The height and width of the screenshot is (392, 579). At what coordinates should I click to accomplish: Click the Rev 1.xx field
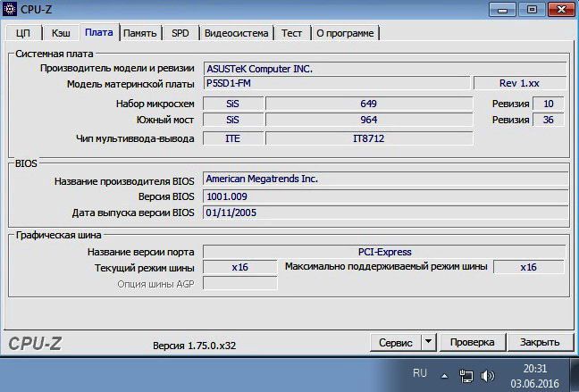tap(519, 83)
